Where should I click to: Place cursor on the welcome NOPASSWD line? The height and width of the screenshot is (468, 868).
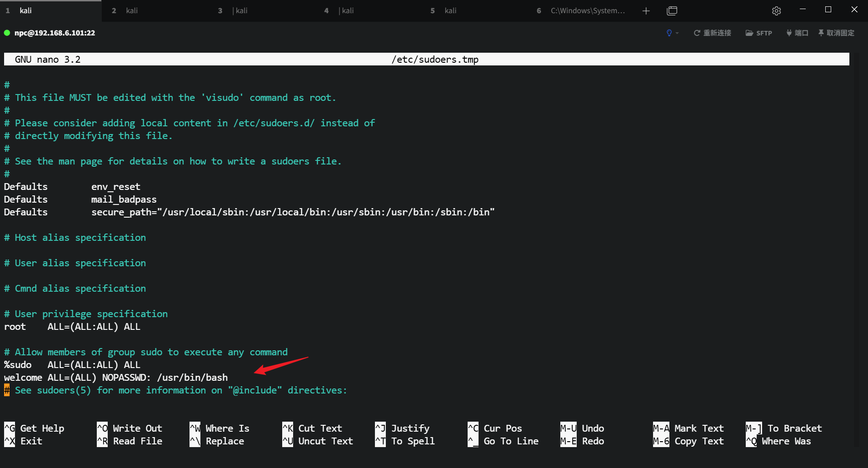pos(116,378)
